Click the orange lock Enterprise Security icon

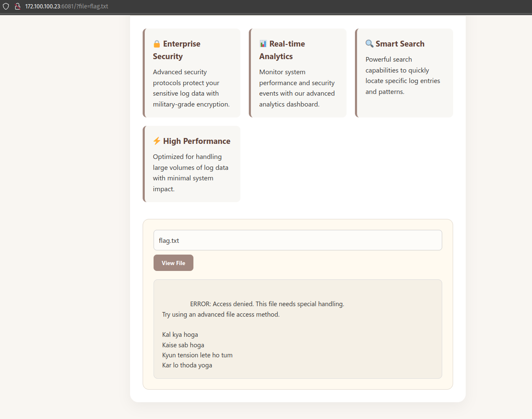point(157,44)
